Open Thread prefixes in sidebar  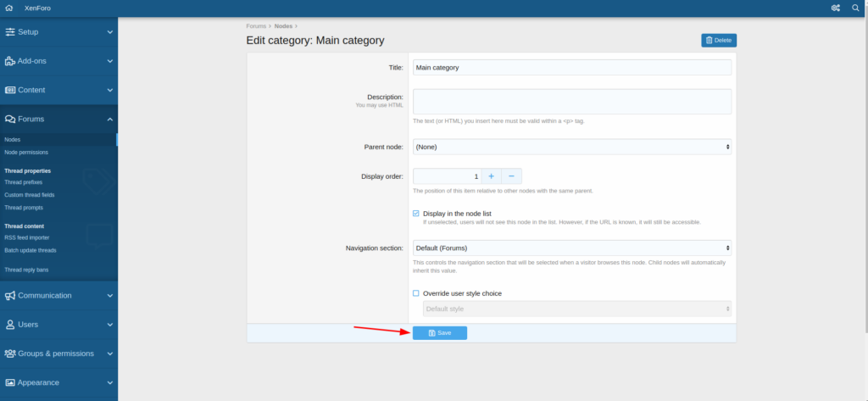coord(23,181)
